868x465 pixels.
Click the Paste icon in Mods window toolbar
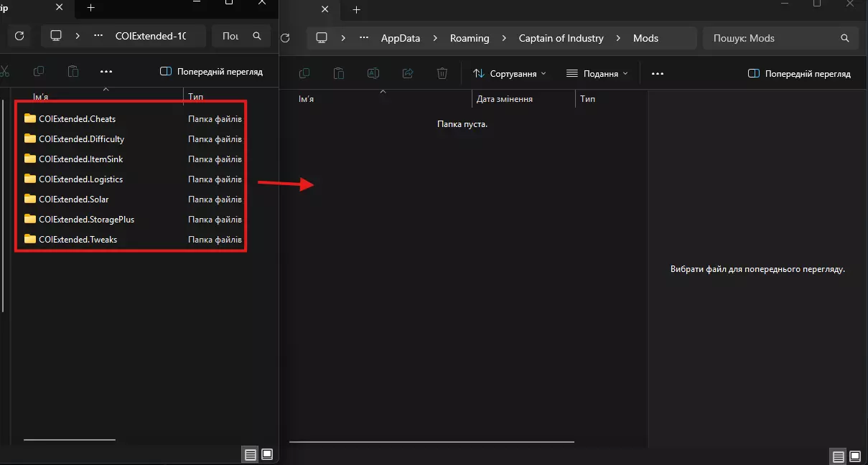point(339,73)
